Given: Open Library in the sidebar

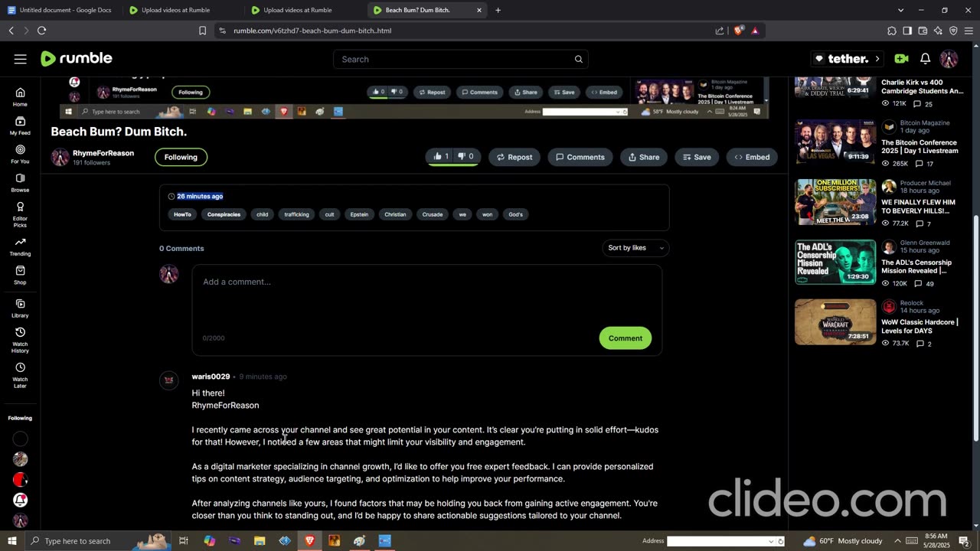Looking at the screenshot, I should 20,308.
